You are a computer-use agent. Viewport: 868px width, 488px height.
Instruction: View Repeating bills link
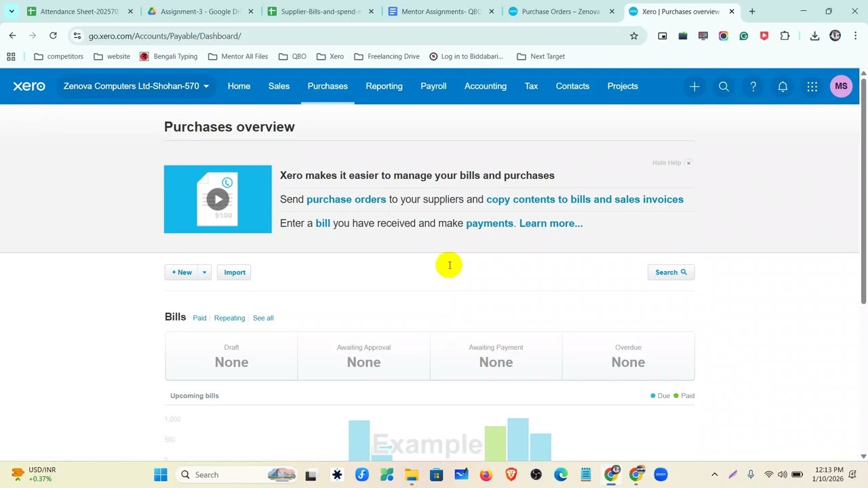pyautogui.click(x=229, y=318)
